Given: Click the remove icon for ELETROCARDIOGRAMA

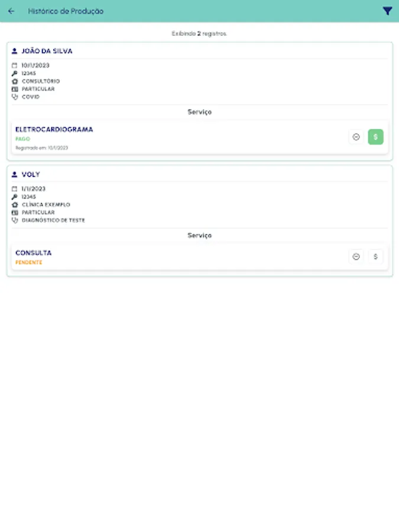Looking at the screenshot, I should tap(356, 137).
